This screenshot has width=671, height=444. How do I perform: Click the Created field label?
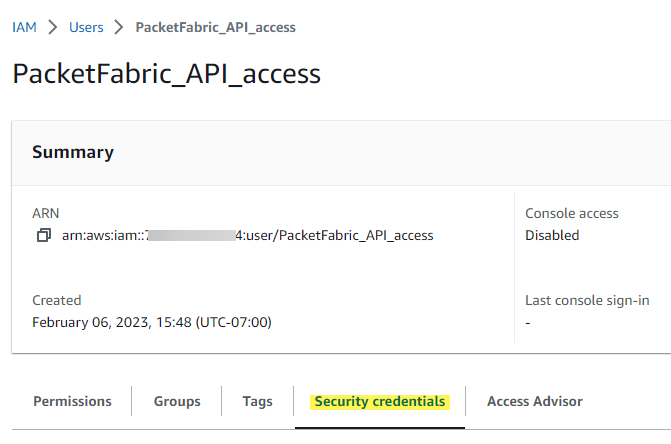[57, 300]
